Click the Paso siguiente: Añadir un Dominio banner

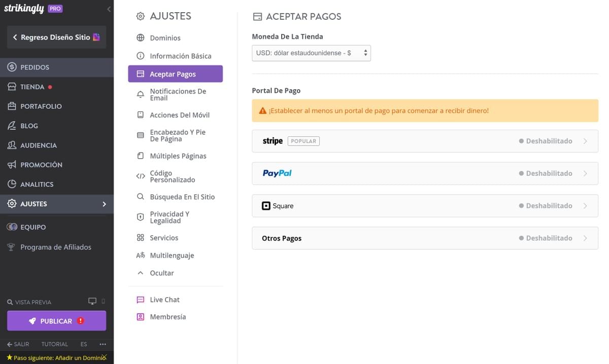[x=56, y=357]
